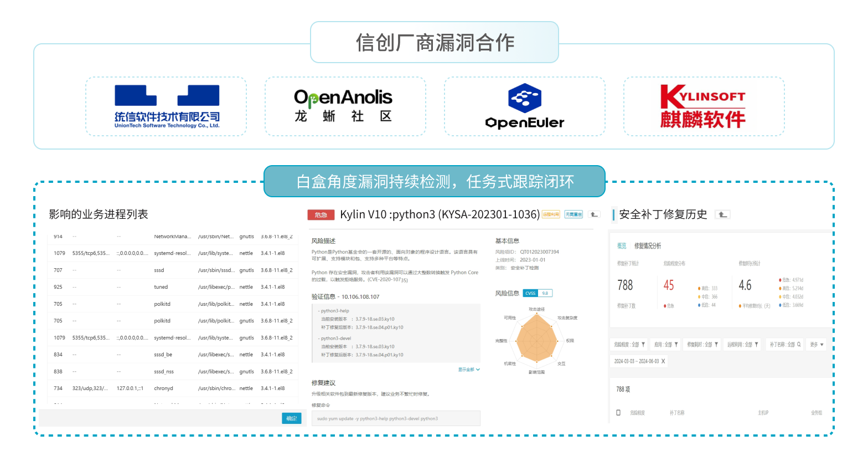Click the 主机IP table column header

pyautogui.click(x=763, y=413)
